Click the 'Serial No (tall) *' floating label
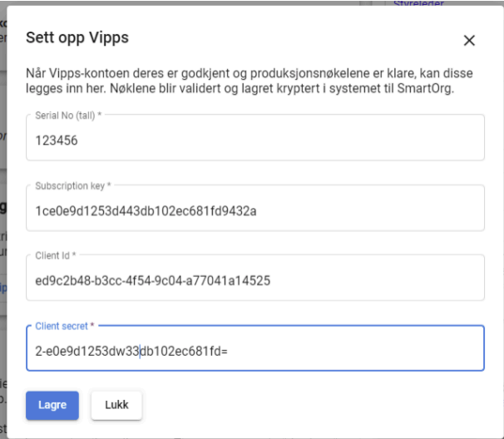The height and width of the screenshot is (439, 504). click(68, 115)
